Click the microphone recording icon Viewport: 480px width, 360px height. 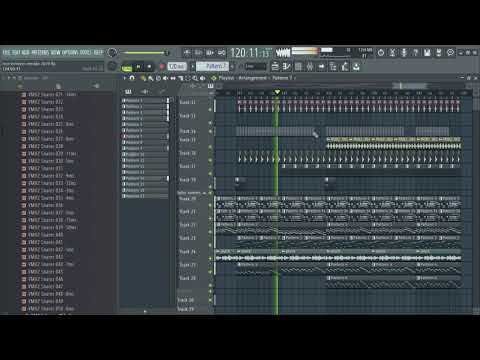404,53
